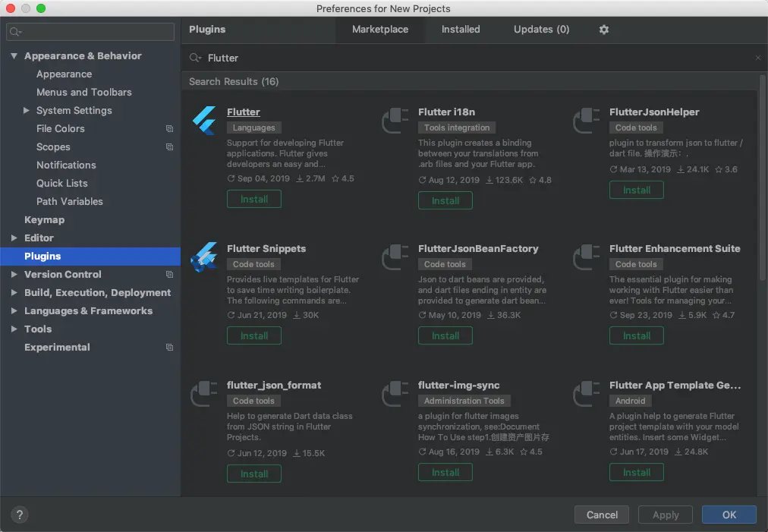Screen dimensions: 768x532
Task: Click the settings search magnifier icon
Action: point(16,32)
